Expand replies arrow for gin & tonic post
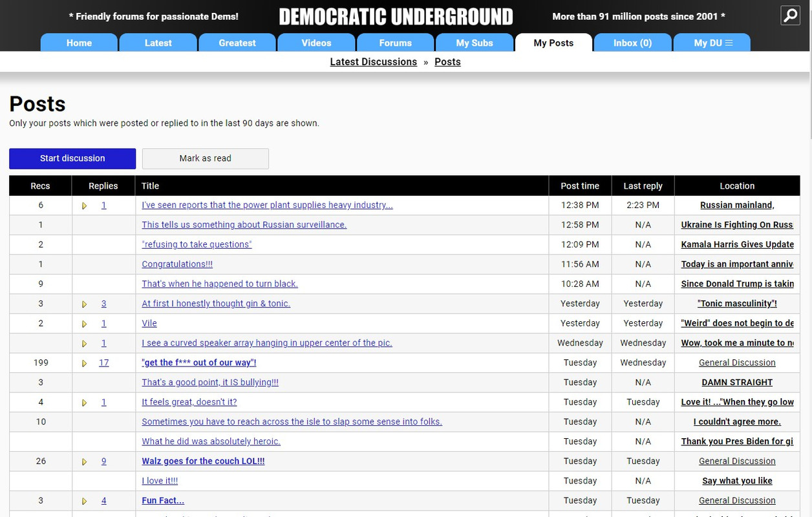The image size is (812, 517). tap(84, 304)
